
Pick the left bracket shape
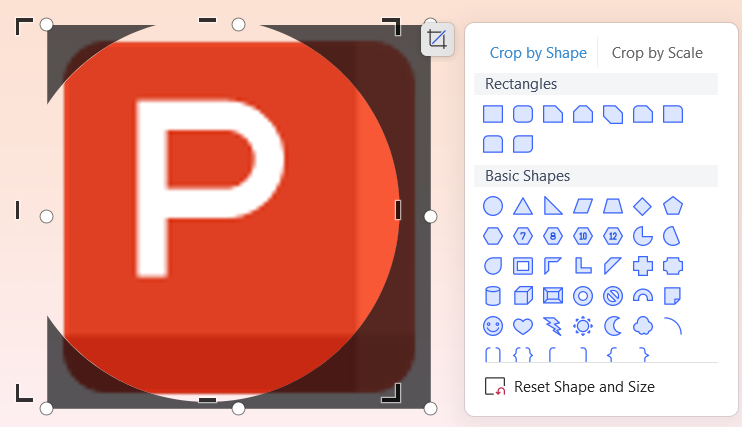[x=552, y=355]
